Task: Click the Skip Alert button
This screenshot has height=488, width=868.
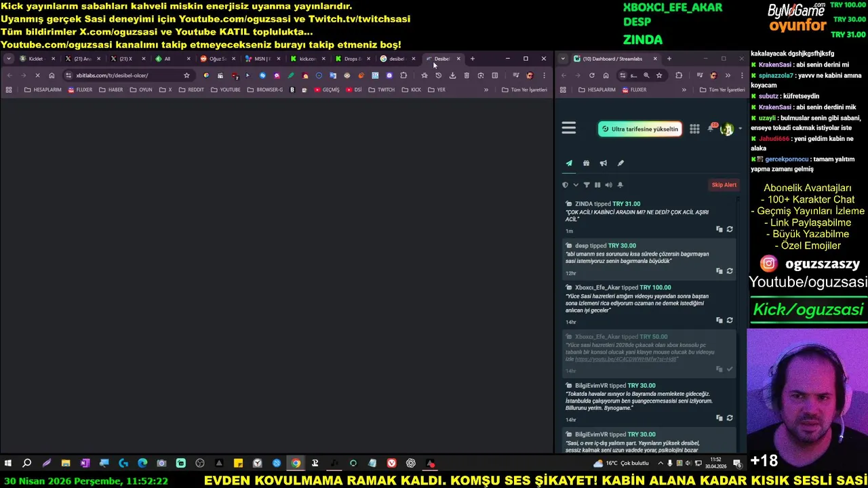Action: pyautogui.click(x=724, y=184)
